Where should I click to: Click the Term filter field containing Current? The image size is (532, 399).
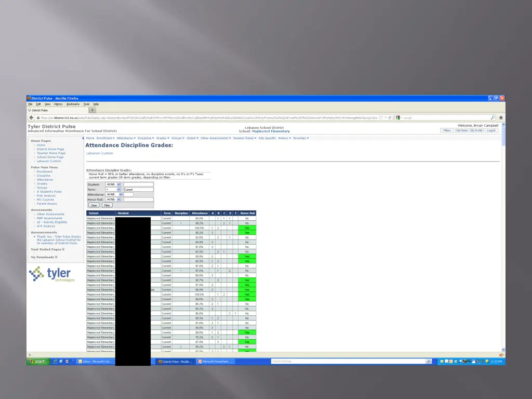[138, 190]
